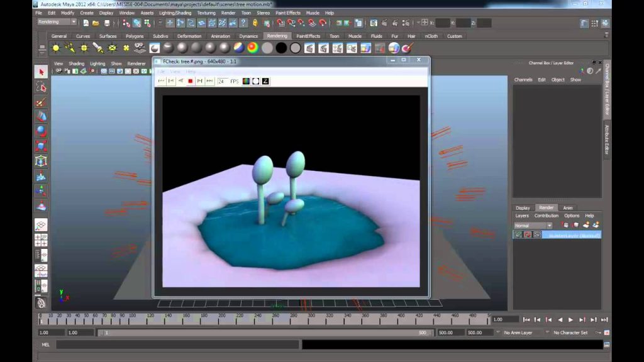Choose the Paint Selection brush tool

point(41,102)
